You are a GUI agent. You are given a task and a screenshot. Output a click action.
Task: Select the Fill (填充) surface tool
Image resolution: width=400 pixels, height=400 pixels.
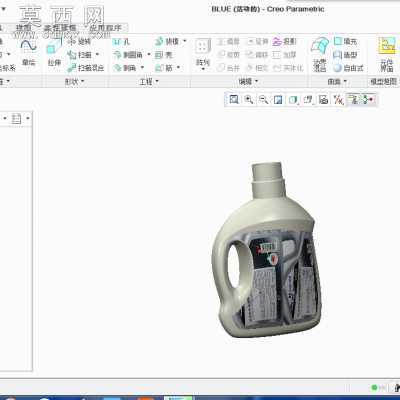click(345, 41)
